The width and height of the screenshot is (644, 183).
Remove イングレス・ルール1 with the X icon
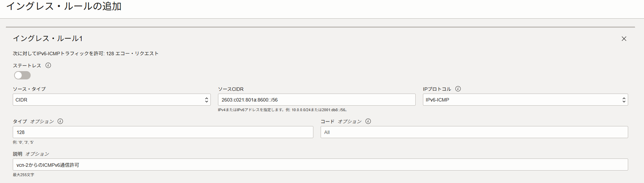click(x=624, y=39)
